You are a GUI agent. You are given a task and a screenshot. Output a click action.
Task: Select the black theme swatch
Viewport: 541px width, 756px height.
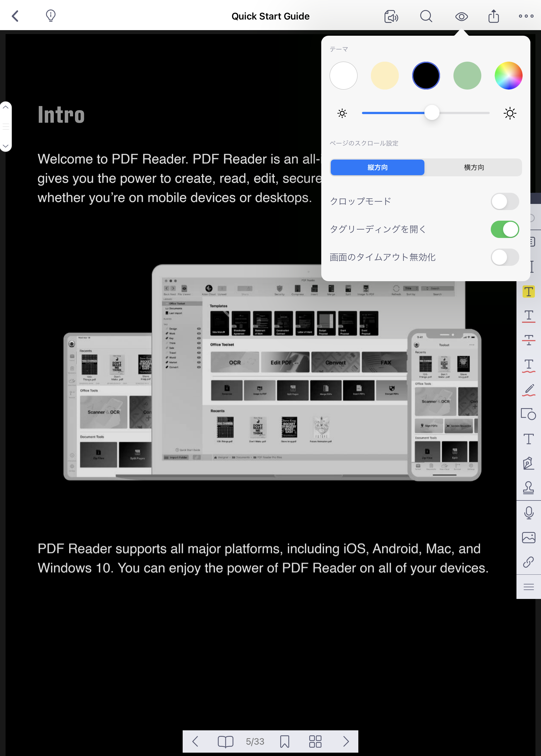pyautogui.click(x=426, y=76)
